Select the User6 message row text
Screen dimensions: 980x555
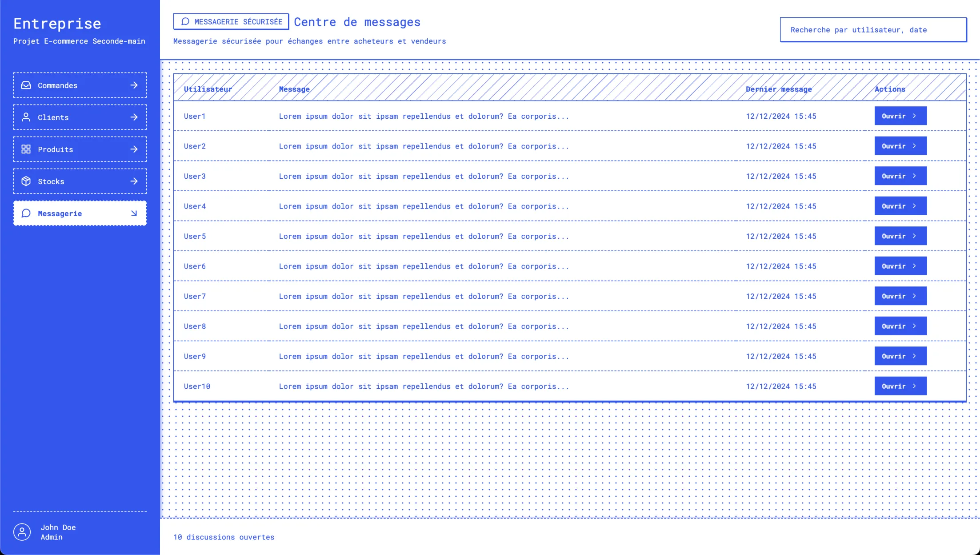tap(424, 266)
